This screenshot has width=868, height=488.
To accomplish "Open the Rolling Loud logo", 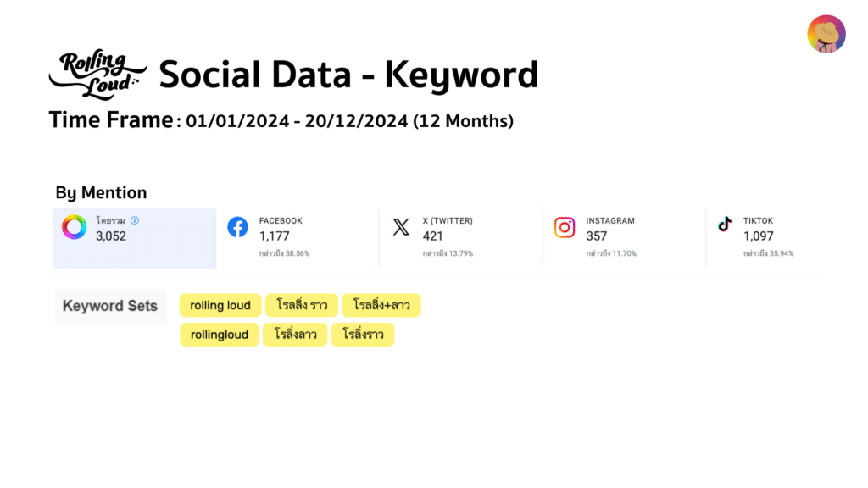I will pyautogui.click(x=98, y=75).
